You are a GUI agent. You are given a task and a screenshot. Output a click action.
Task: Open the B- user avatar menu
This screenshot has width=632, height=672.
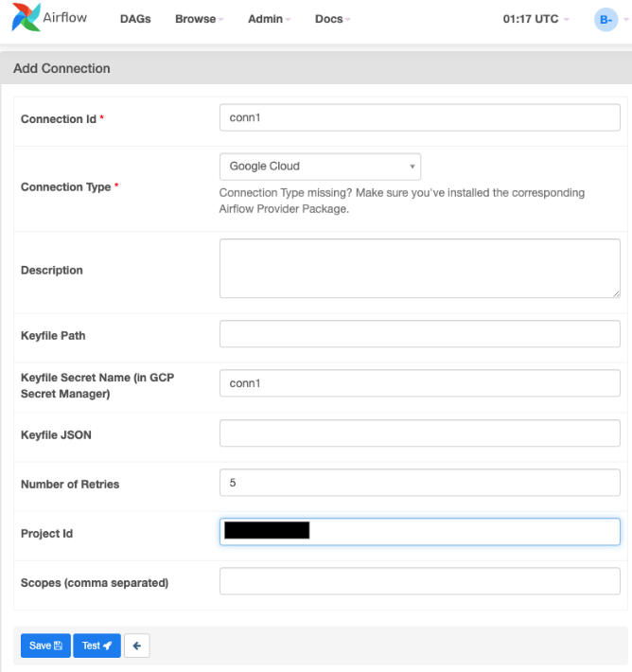coord(606,19)
